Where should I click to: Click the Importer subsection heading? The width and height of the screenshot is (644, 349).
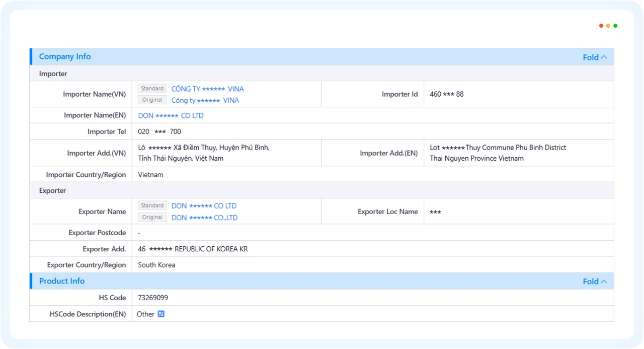click(x=53, y=74)
